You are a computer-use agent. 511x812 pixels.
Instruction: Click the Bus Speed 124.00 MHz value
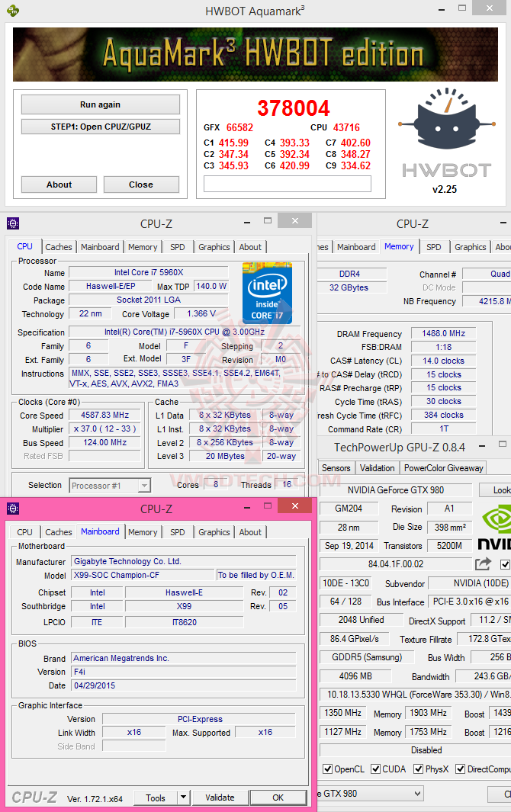pyautogui.click(x=104, y=442)
